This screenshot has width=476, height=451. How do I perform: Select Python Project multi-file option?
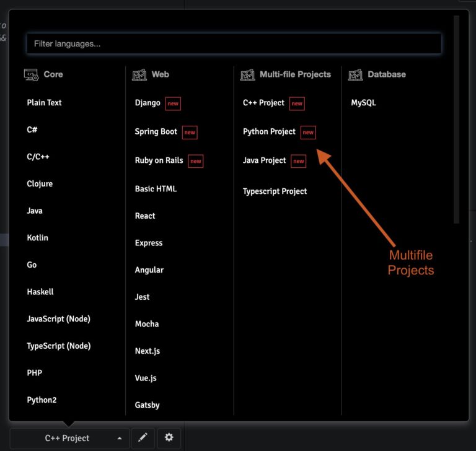click(x=269, y=132)
